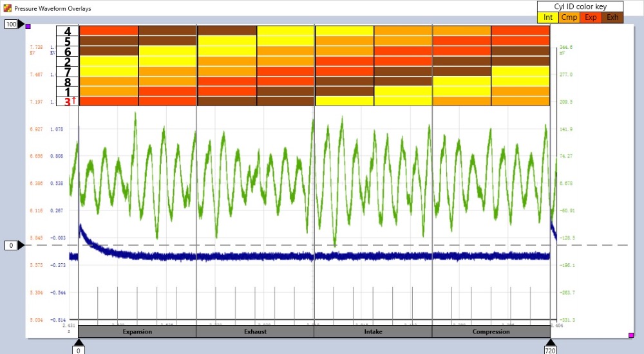This screenshot has height=354, width=644.
Task: Select the Exhaust stroke section label
Action: [255, 331]
